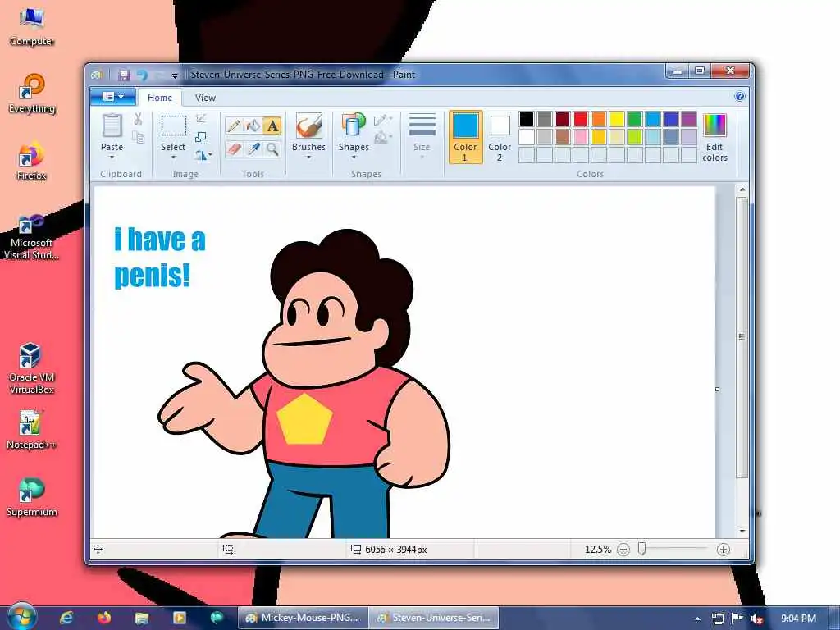Open Edit colors dialog
This screenshot has height=630, width=840.
tap(714, 138)
